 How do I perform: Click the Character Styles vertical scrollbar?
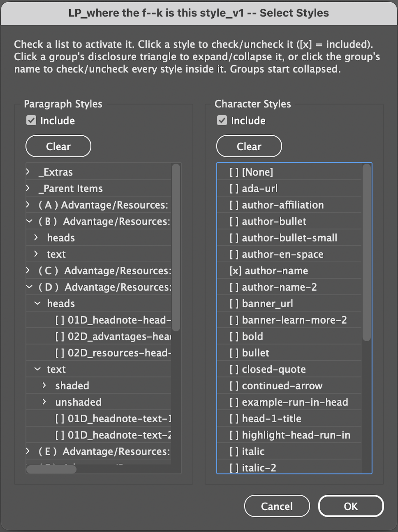coord(367,252)
